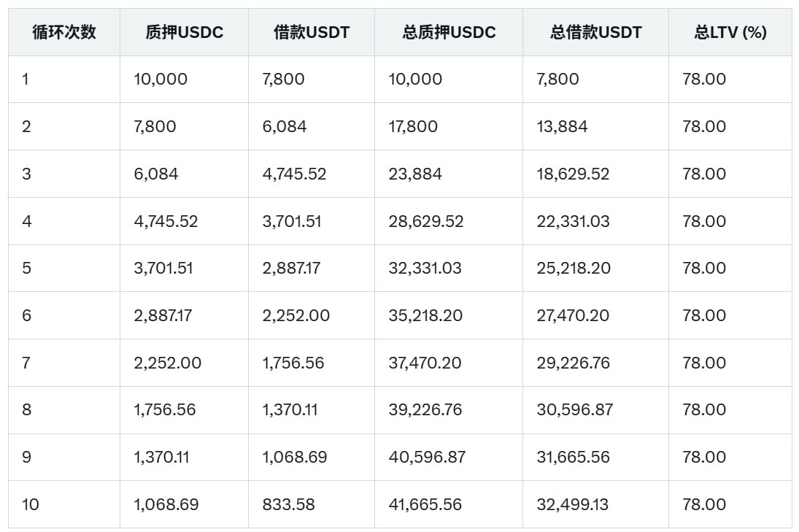Click the 总借款USDT column header
This screenshot has width=799, height=532.
(595, 32)
